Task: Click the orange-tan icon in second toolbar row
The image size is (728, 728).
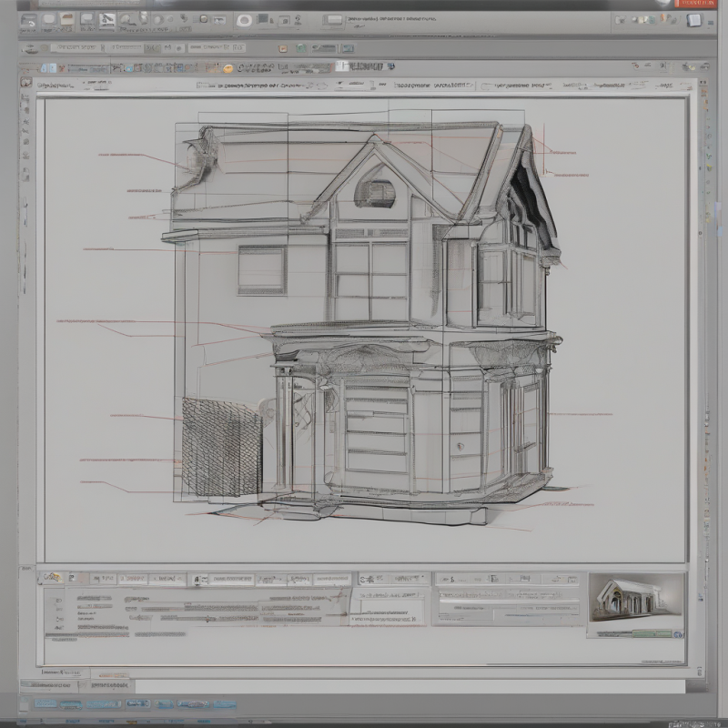Action: 283,48
